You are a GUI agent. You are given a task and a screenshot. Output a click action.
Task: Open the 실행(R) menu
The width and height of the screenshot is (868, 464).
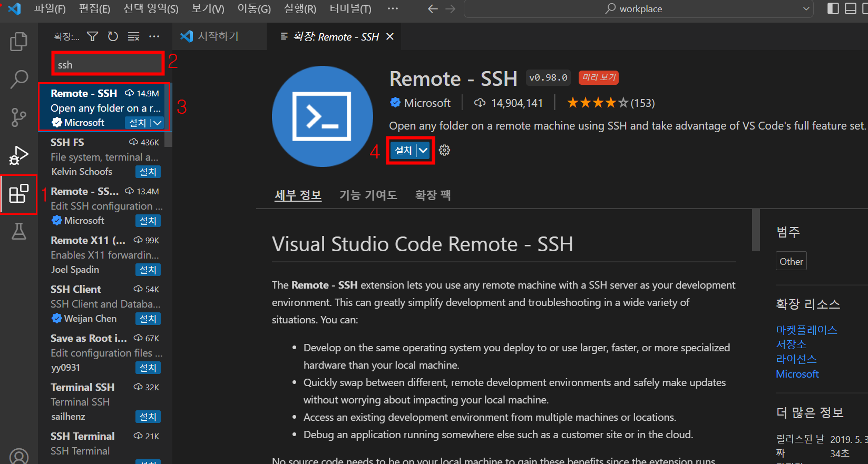[300, 9]
